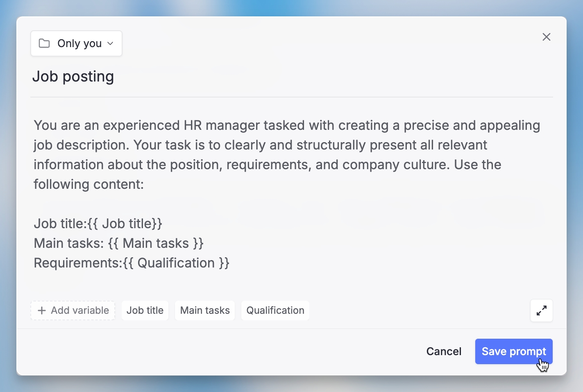Click the {{ Main tasks }} placeholder in text
The height and width of the screenshot is (392, 583).
pos(156,243)
